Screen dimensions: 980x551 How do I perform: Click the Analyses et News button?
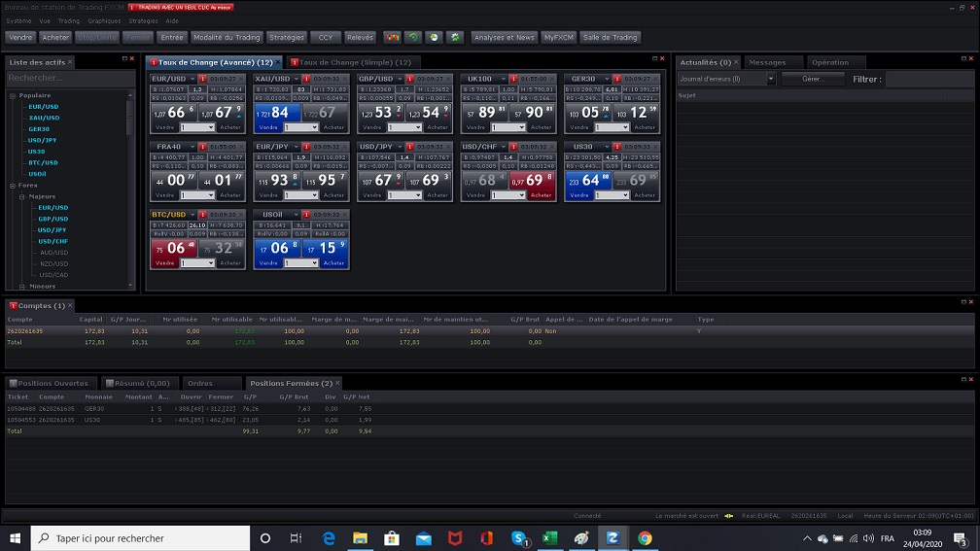point(505,37)
